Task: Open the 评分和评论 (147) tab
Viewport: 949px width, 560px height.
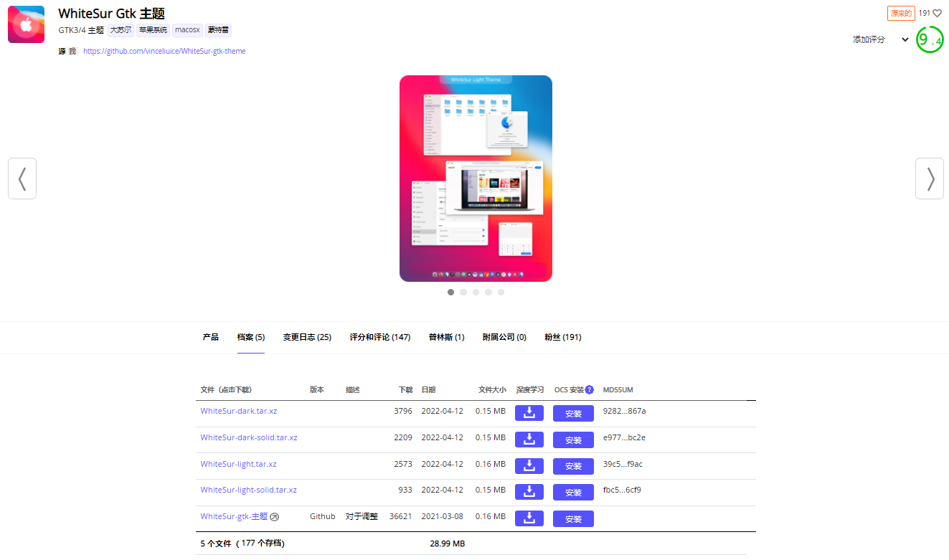Action: pyautogui.click(x=379, y=337)
